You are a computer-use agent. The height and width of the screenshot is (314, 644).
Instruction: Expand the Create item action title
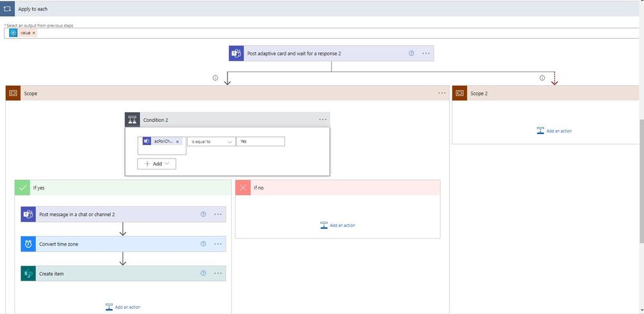[x=52, y=274]
